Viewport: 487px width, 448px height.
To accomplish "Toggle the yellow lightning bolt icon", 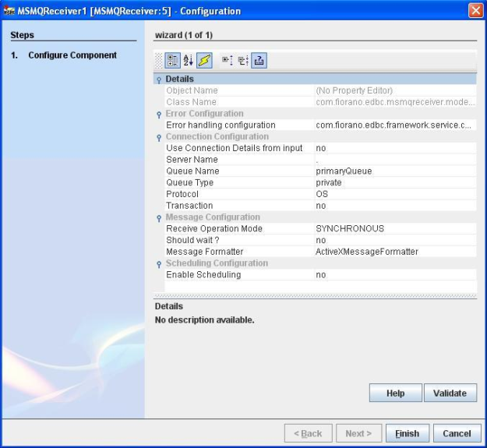I will [x=204, y=60].
